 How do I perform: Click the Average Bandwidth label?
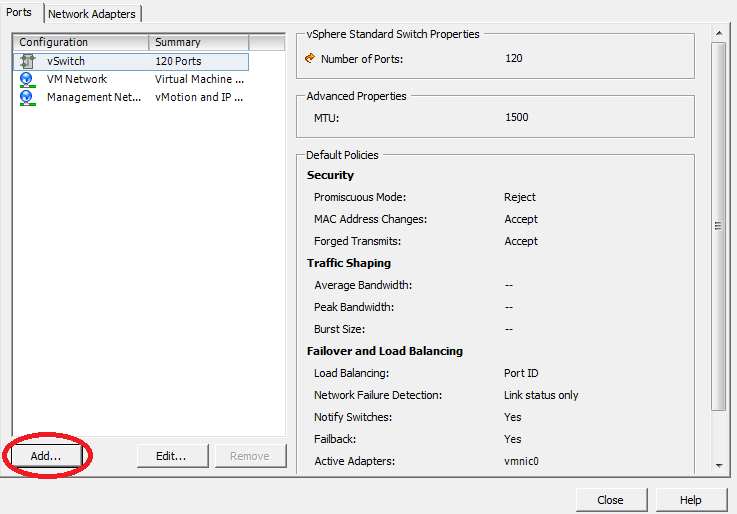[363, 285]
